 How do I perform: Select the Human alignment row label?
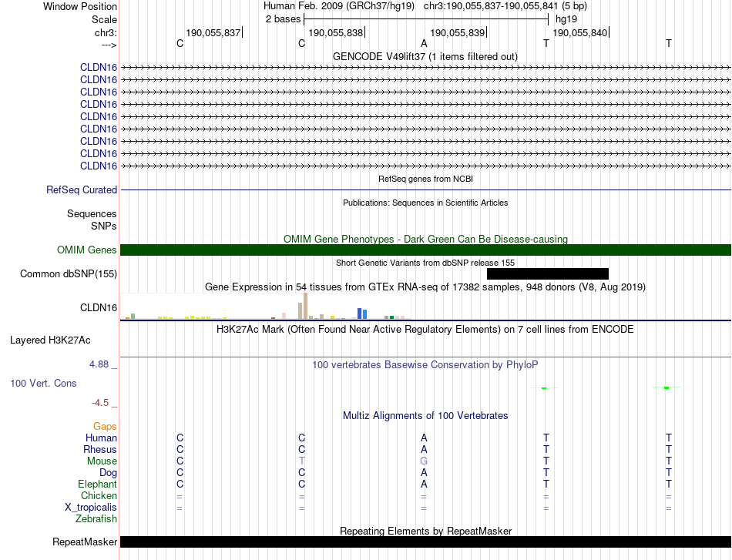(x=101, y=438)
